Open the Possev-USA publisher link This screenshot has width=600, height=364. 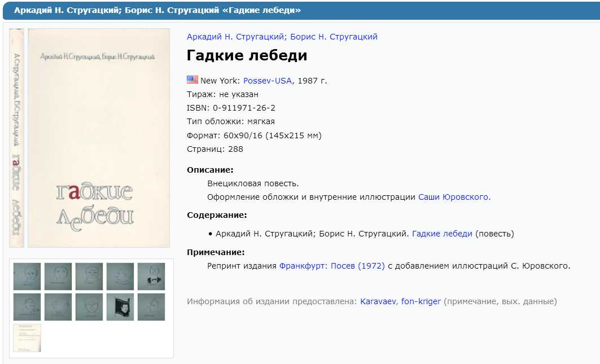[268, 81]
